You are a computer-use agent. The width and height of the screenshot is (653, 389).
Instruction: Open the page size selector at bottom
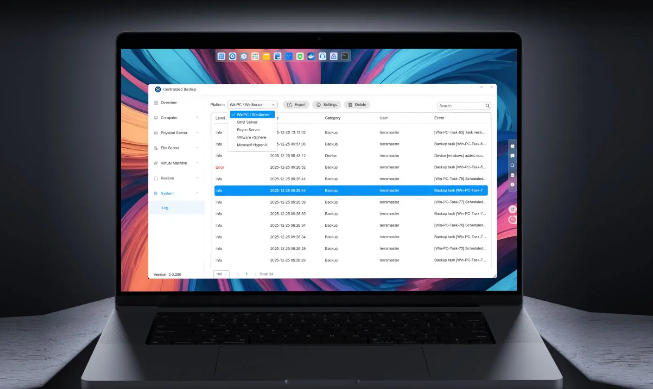click(x=221, y=274)
